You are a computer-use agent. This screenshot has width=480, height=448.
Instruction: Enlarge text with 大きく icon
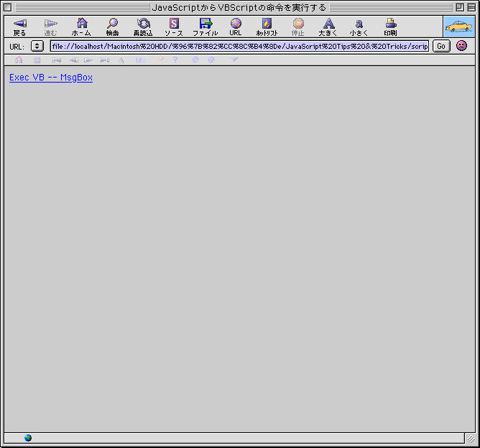328,27
